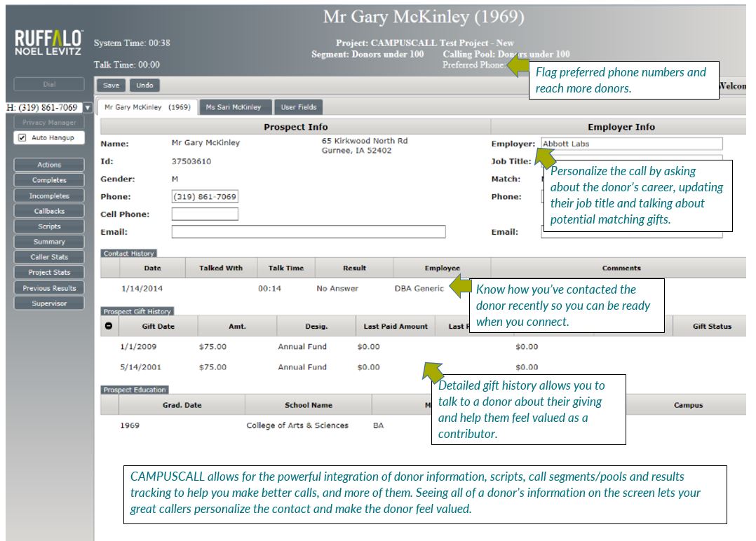The width and height of the screenshot is (756, 541).
Task: Click the Prospect Education section label
Action: (135, 390)
